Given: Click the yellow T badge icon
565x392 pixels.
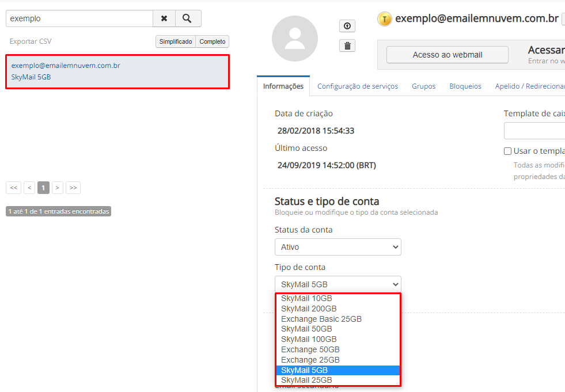Looking at the screenshot, I should pyautogui.click(x=385, y=19).
